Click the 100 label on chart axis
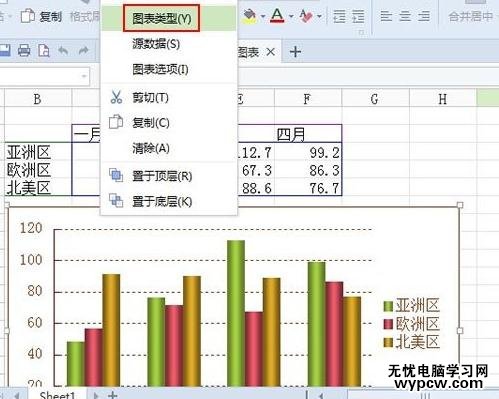Screen dimensions: 499x399 pyautogui.click(x=31, y=260)
